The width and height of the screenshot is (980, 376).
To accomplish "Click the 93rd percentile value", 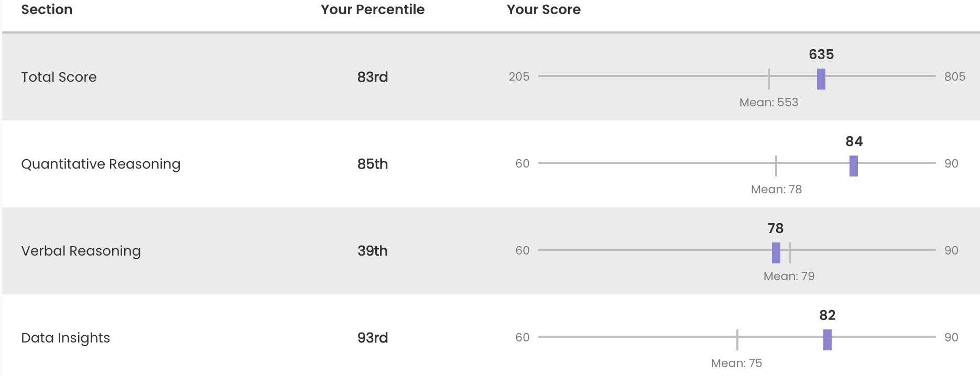I will (x=373, y=338).
